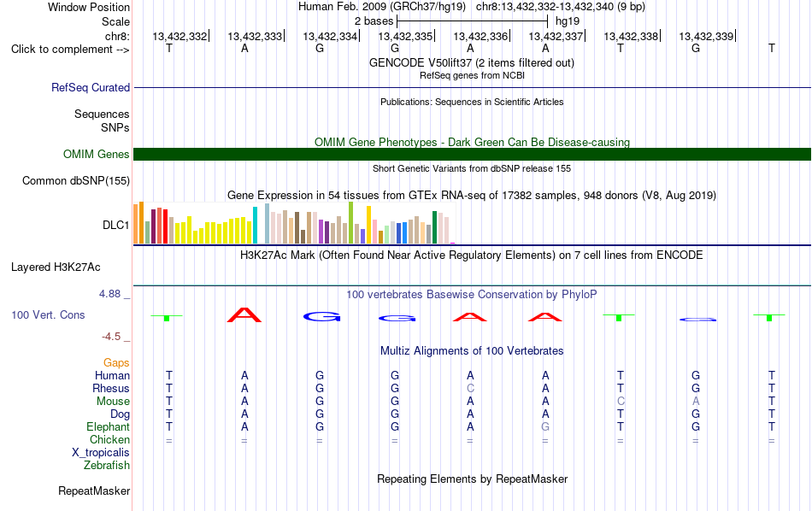812x511 pixels.
Task: Click the -4.5 PhyloP lower scale value
Action: (x=111, y=337)
